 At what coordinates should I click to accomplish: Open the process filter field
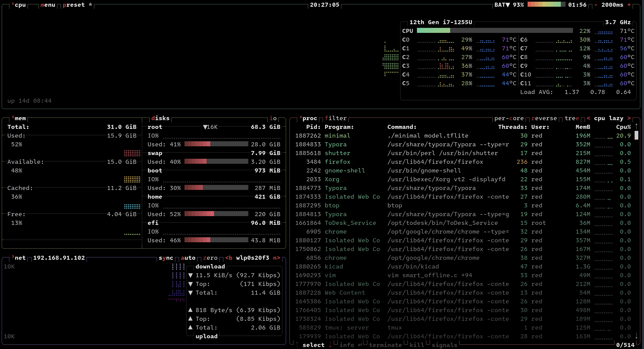[335, 118]
